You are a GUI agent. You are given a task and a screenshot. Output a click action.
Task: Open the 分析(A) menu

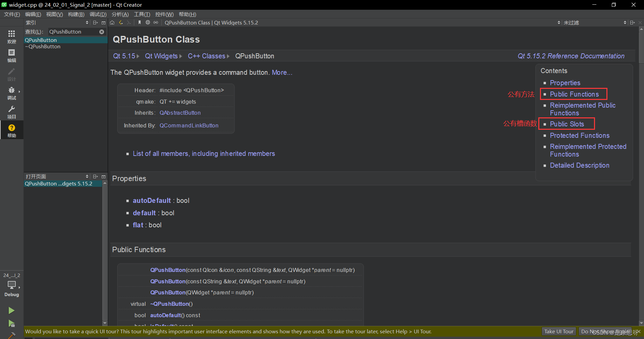(x=120, y=14)
